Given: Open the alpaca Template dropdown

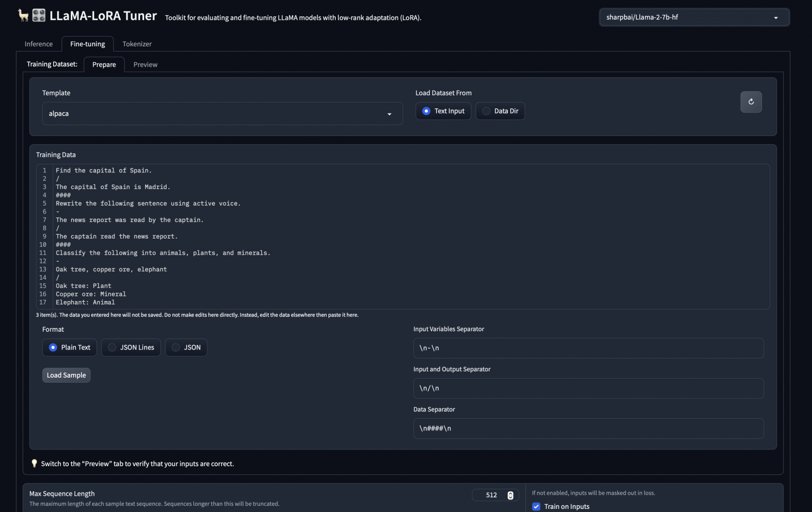Looking at the screenshot, I should (x=222, y=114).
